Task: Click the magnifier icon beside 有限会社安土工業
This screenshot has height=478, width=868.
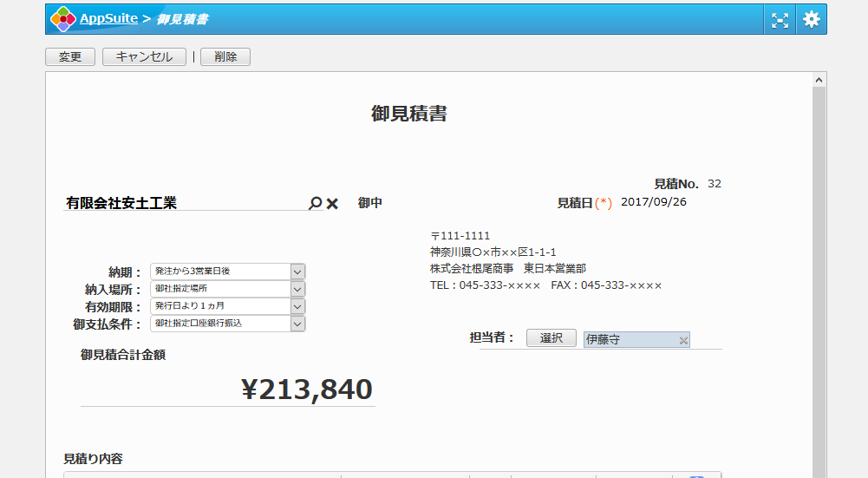Action: pos(315,203)
